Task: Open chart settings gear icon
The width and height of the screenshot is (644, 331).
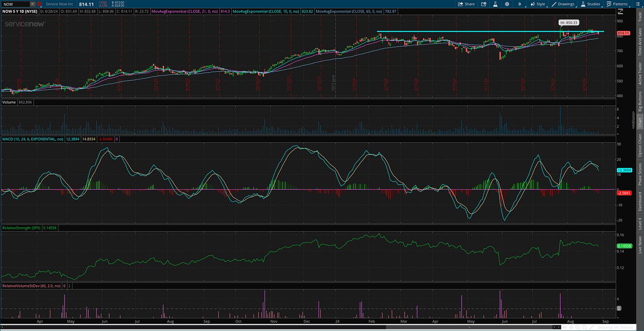Action: point(506,4)
